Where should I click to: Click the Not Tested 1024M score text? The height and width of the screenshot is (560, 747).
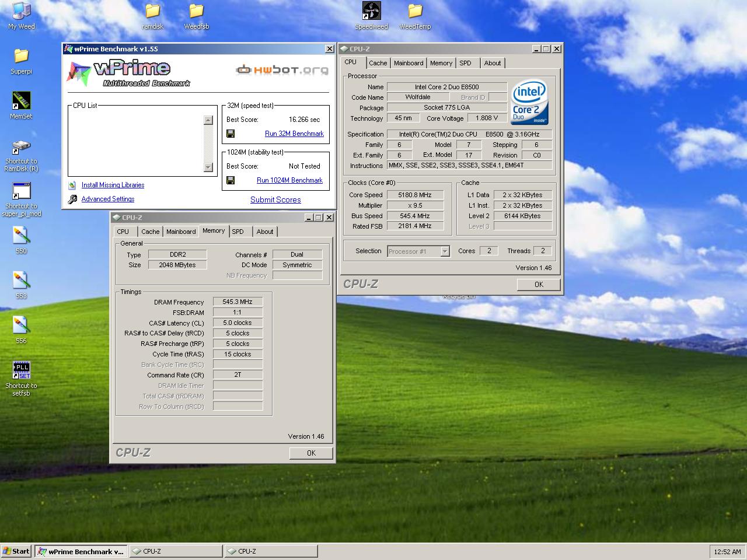[305, 166]
